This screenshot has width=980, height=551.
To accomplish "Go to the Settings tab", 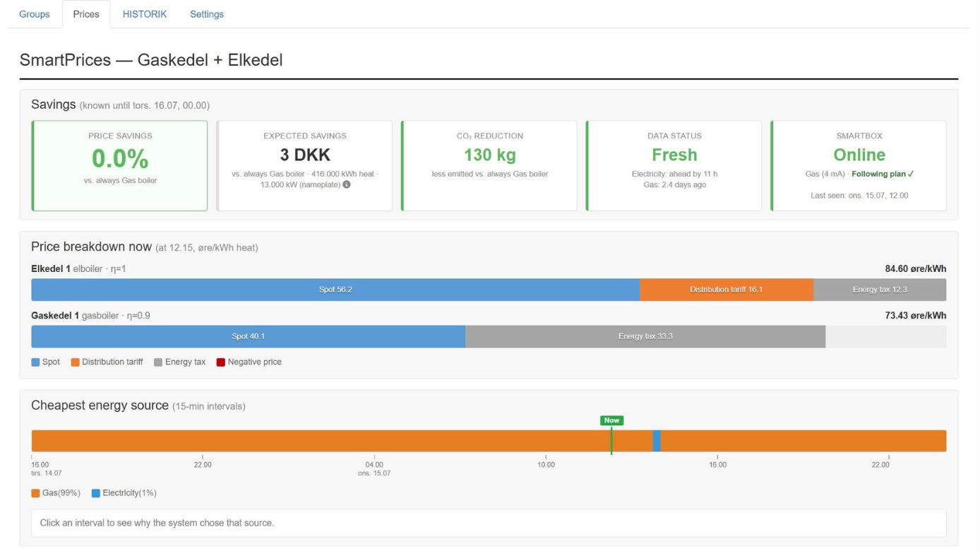I will tap(207, 14).
